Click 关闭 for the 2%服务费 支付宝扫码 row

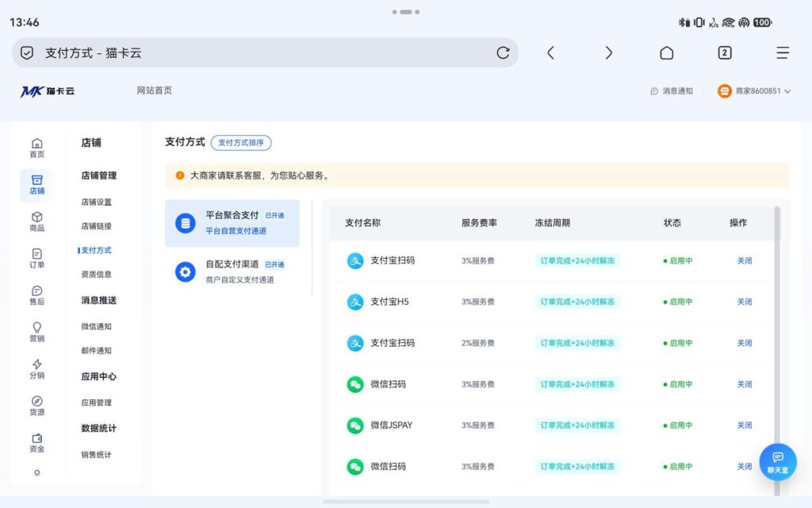(x=744, y=343)
